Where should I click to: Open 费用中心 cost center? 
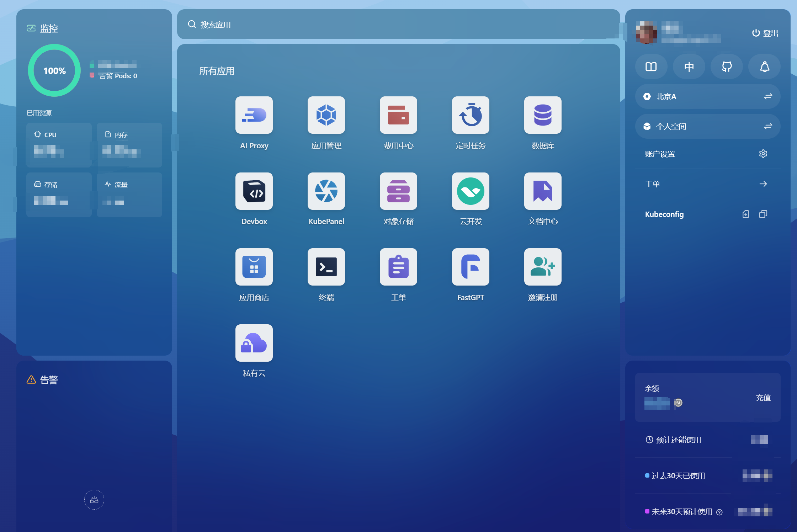point(398,115)
